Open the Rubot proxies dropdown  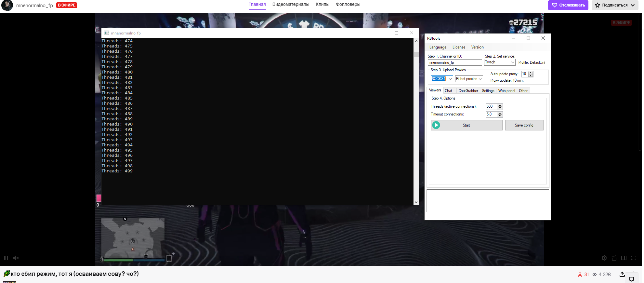[x=480, y=79]
